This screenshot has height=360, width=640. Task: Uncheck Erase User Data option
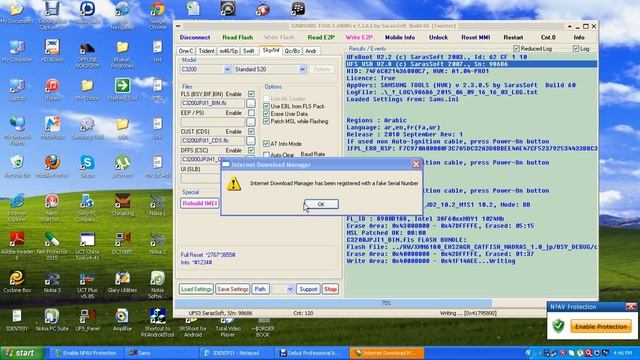[x=267, y=114]
